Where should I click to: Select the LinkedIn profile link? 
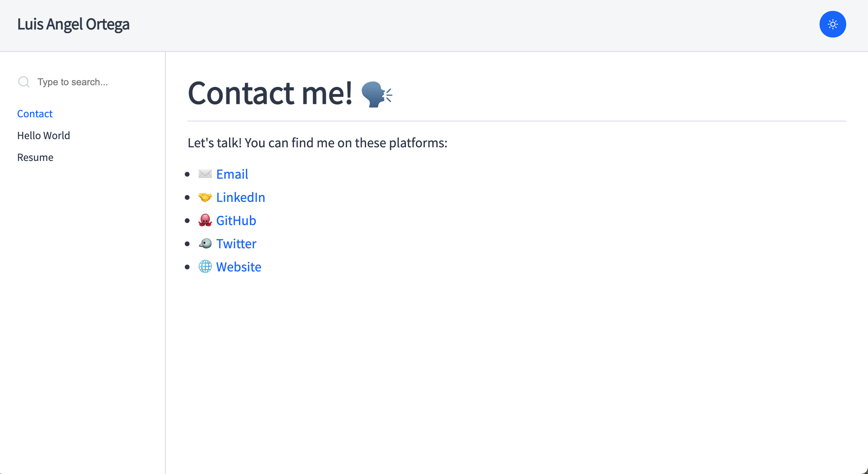point(241,197)
